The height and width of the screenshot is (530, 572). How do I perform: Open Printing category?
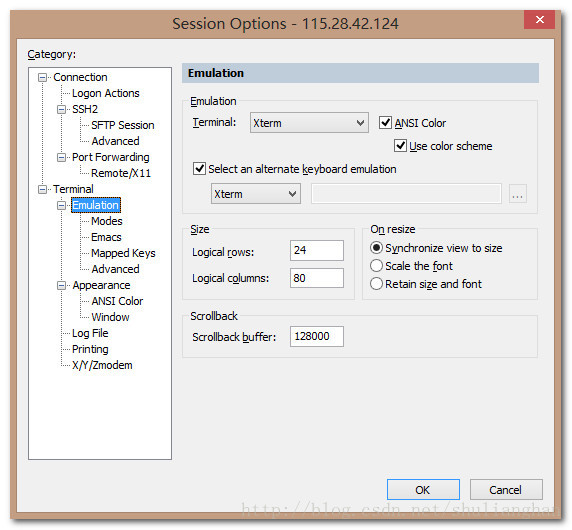click(x=90, y=349)
